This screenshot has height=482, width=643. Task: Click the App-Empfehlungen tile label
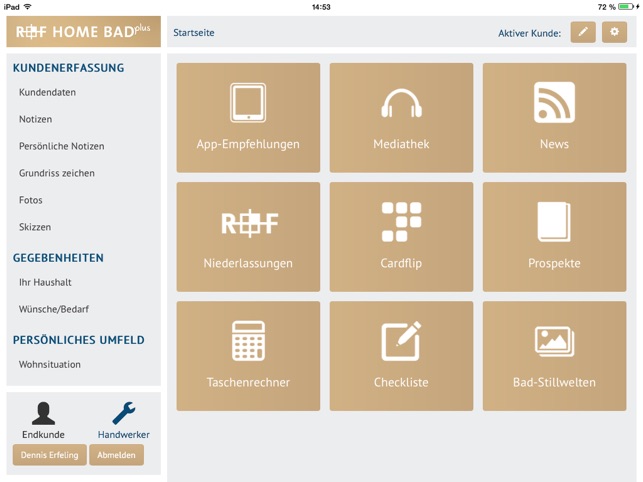(x=248, y=144)
